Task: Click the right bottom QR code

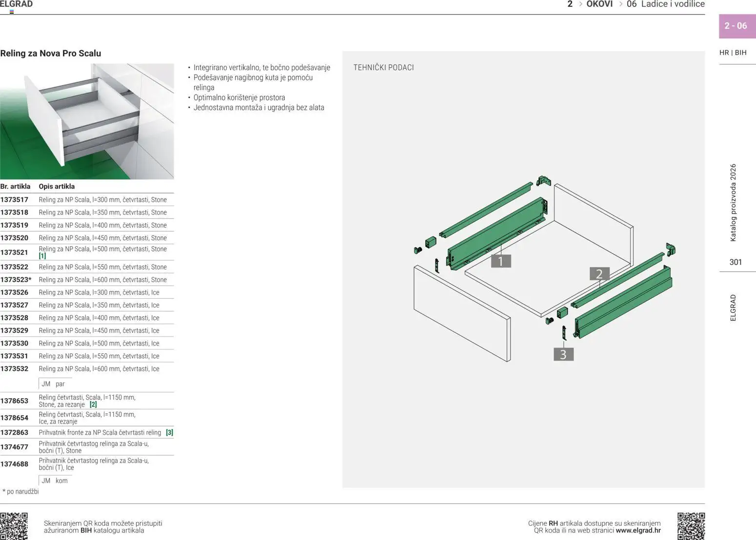Action: (x=691, y=526)
